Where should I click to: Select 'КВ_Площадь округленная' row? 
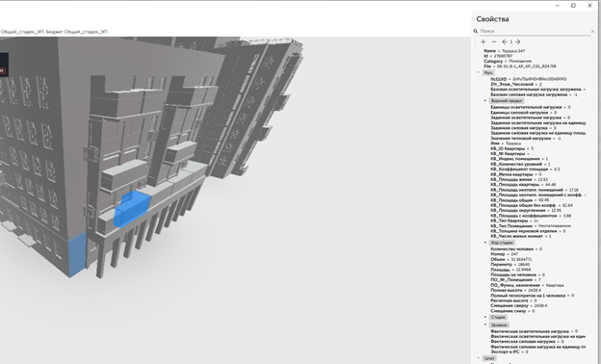point(526,210)
